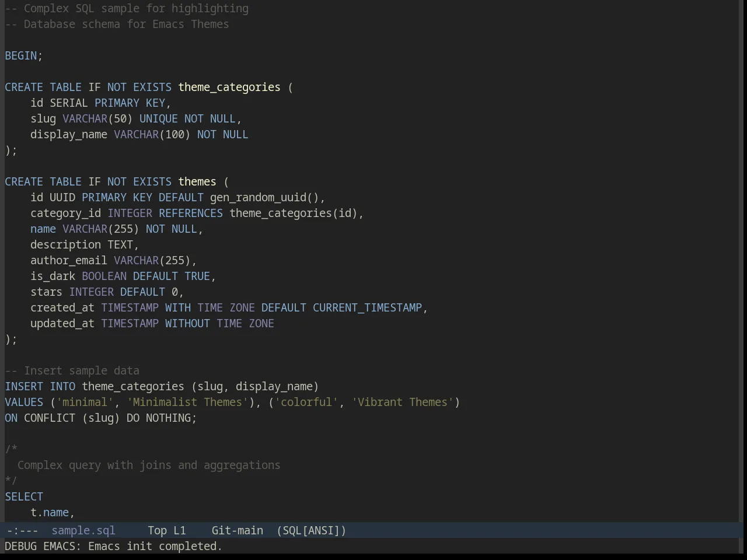Click the 'Minimalist Themes' string literal

187,402
